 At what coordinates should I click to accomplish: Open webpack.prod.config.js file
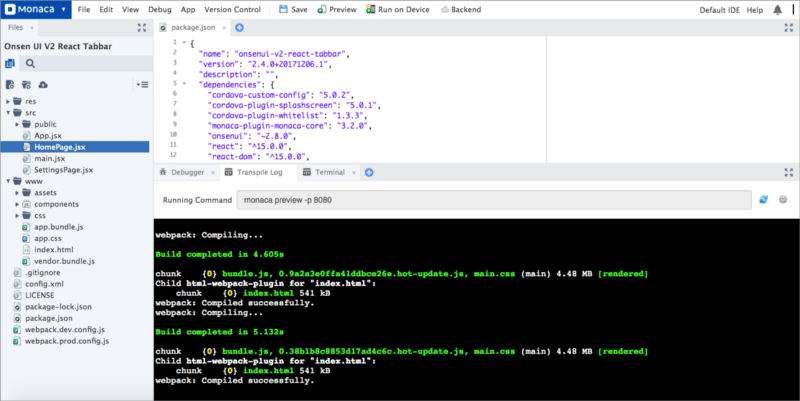tap(67, 341)
